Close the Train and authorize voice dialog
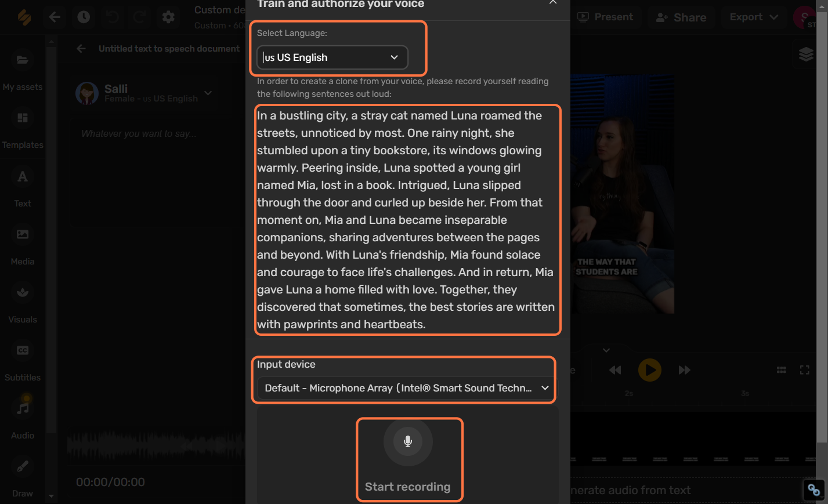 coord(553,3)
